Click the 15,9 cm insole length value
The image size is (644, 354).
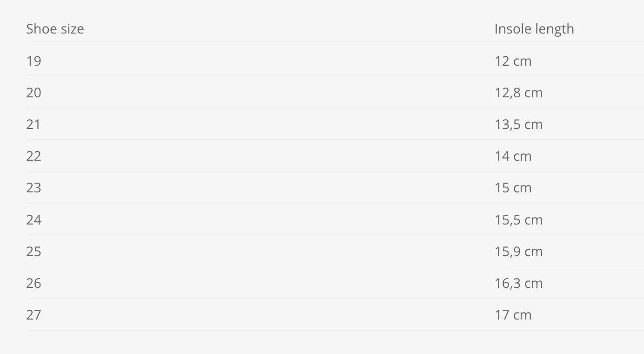[518, 252]
